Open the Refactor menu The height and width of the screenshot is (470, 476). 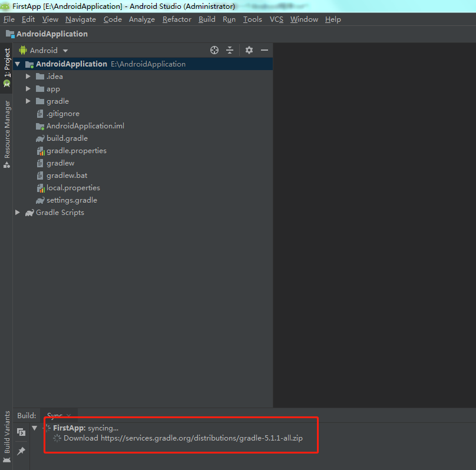pyautogui.click(x=177, y=19)
